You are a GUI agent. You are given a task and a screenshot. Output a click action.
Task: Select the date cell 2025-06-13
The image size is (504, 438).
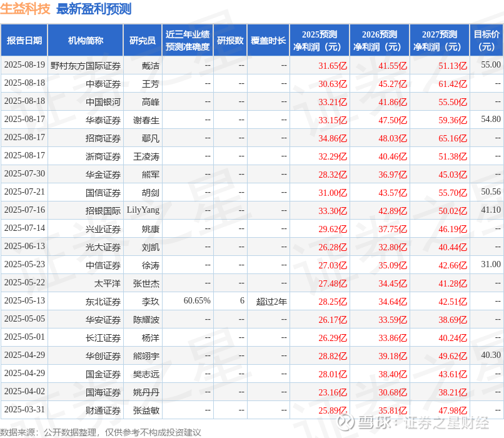tap(24, 246)
